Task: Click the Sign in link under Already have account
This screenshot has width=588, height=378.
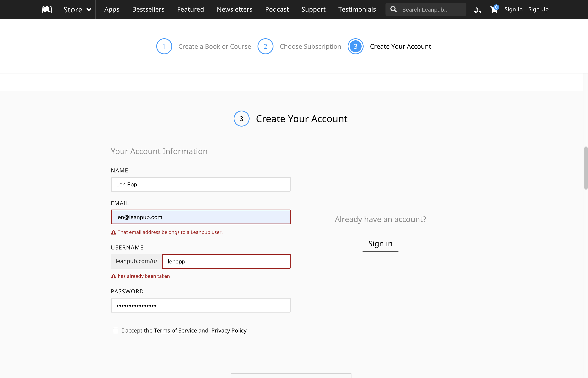Action: coord(380,243)
